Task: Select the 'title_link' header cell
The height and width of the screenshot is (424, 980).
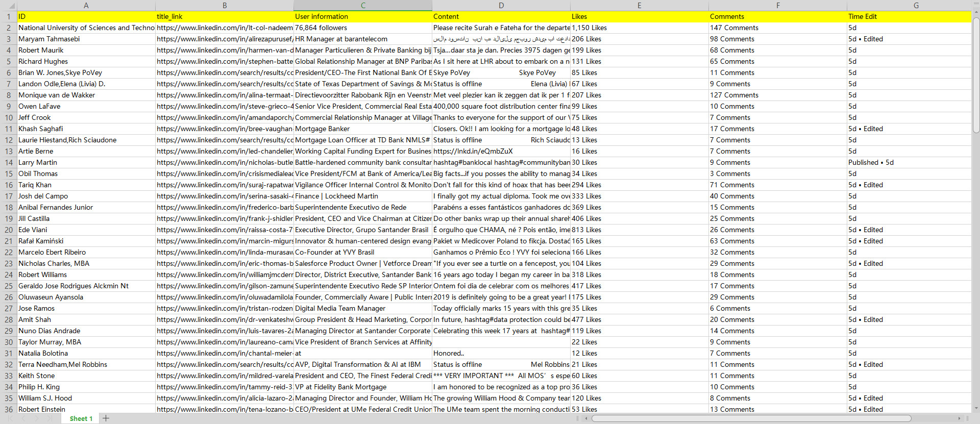Action: coord(225,16)
